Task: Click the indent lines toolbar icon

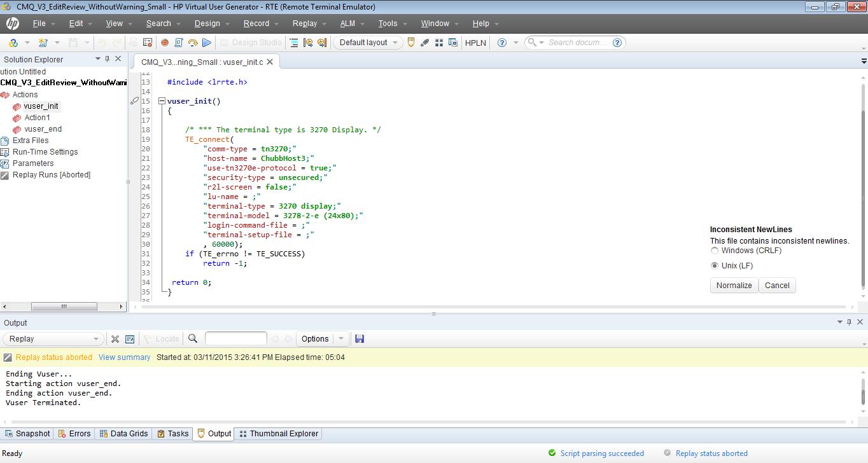Action: (x=294, y=43)
